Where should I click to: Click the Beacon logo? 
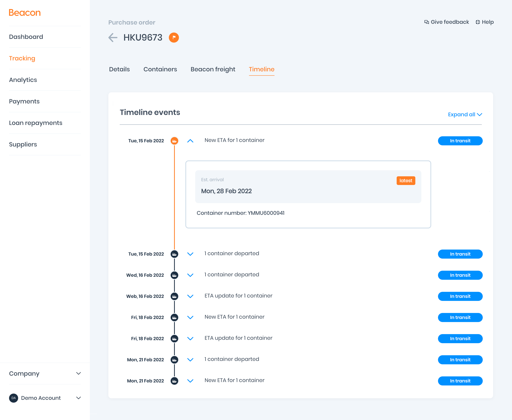point(25,13)
